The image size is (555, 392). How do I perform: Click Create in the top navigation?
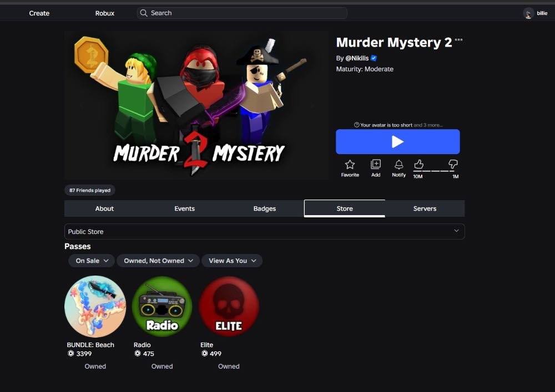39,13
